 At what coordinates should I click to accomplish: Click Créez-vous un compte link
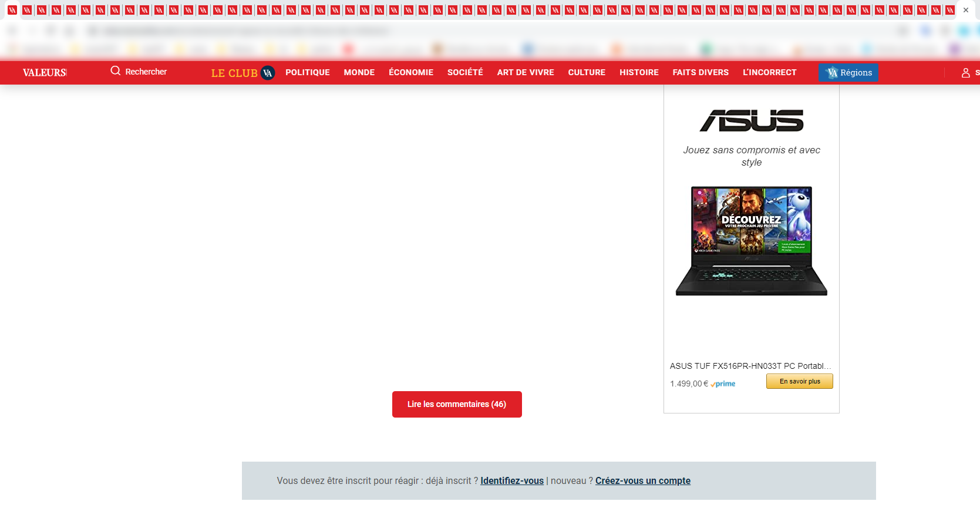point(643,480)
